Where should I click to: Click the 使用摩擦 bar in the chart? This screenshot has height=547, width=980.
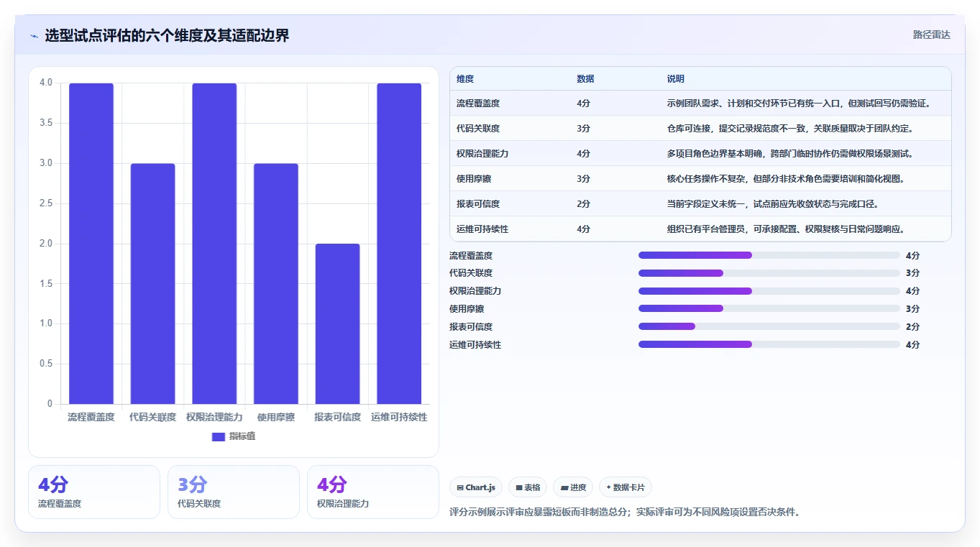276,284
